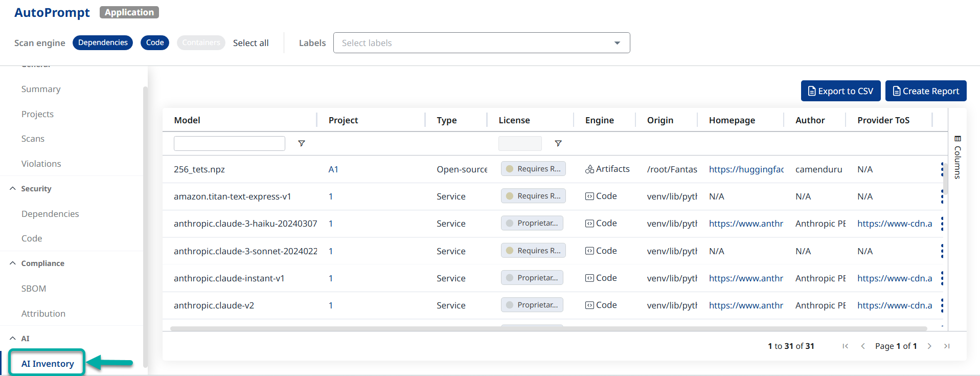
Task: Open the Select labels dropdown
Action: (482, 43)
